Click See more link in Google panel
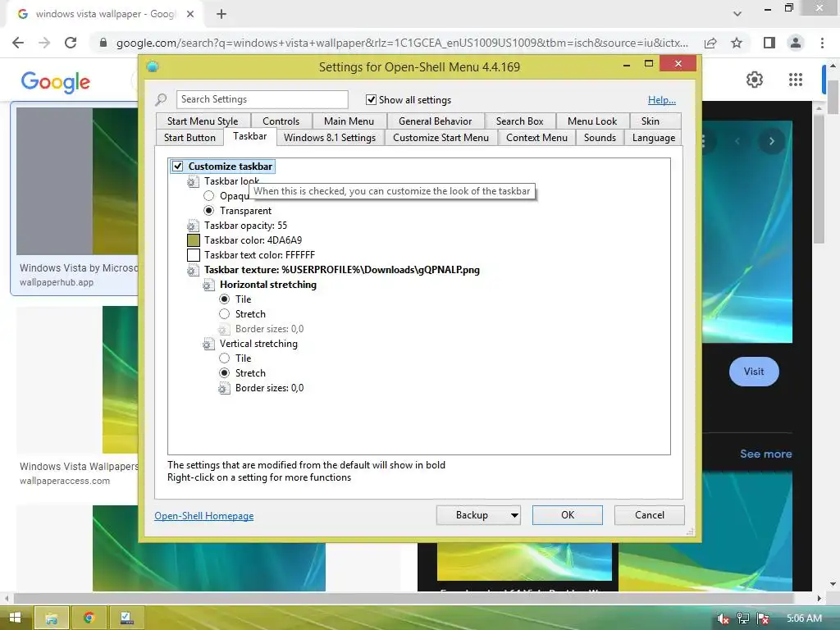This screenshot has width=840, height=630. tap(765, 454)
